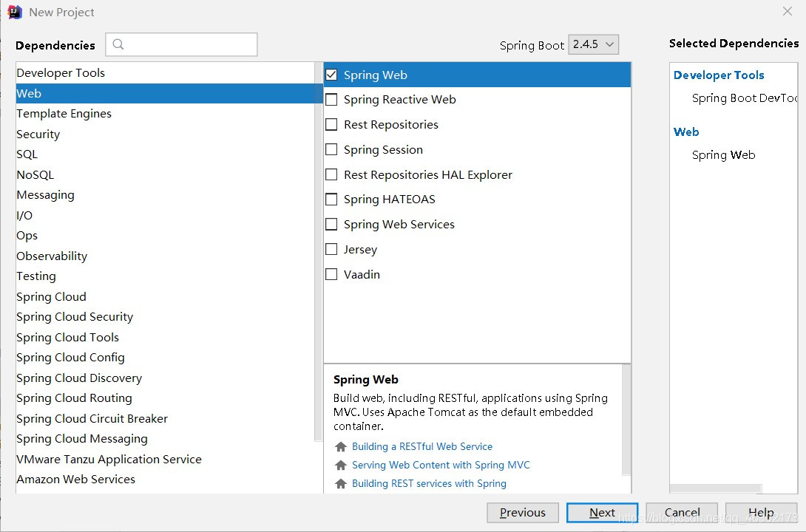The width and height of the screenshot is (806, 532).
Task: Tick the Spring Web Services checkbox
Action: click(x=331, y=225)
